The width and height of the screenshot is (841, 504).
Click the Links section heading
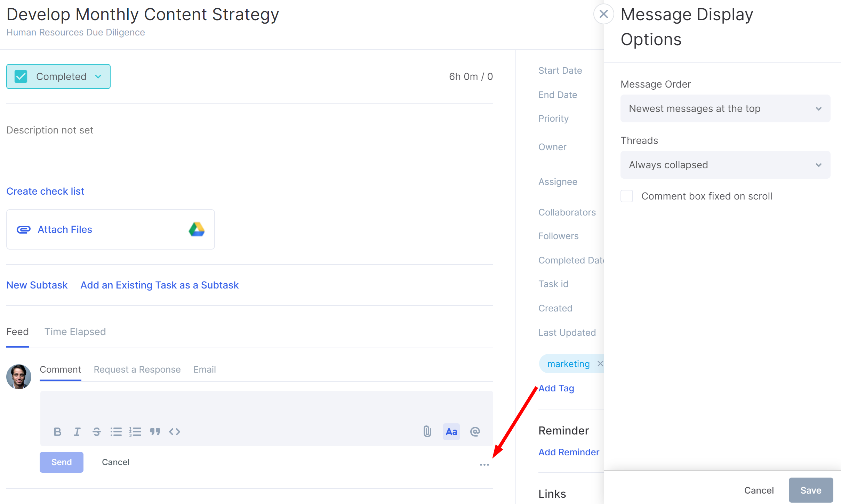(552, 494)
